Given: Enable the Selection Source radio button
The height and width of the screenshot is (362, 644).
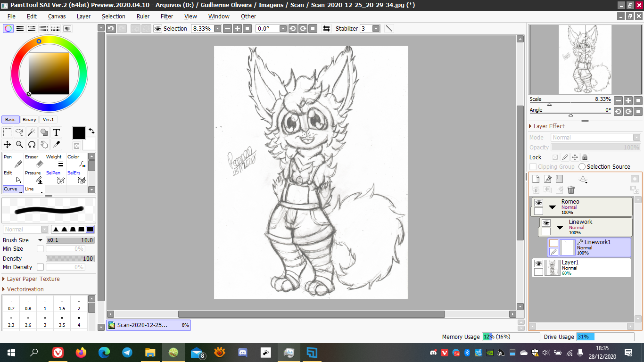Looking at the screenshot, I should pyautogui.click(x=582, y=167).
